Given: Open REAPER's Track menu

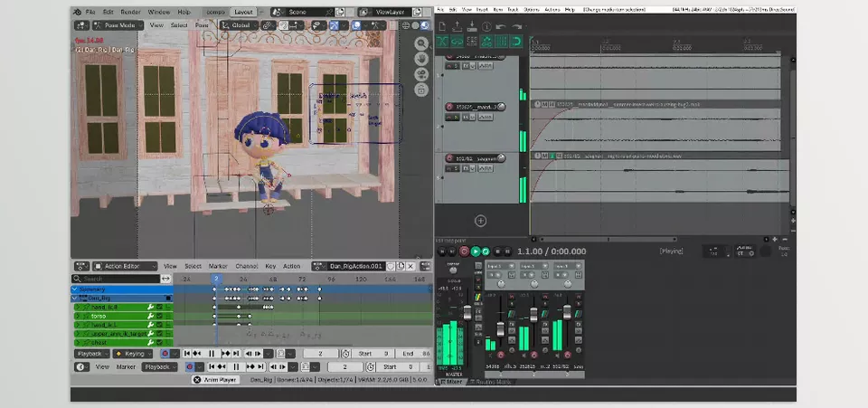Looking at the screenshot, I should (x=514, y=10).
